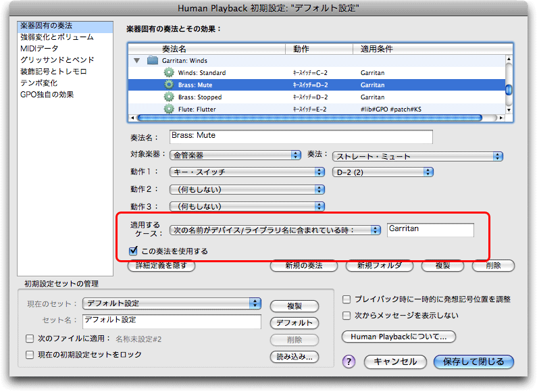Toggle この奏法を使用する checkbox

[133, 251]
